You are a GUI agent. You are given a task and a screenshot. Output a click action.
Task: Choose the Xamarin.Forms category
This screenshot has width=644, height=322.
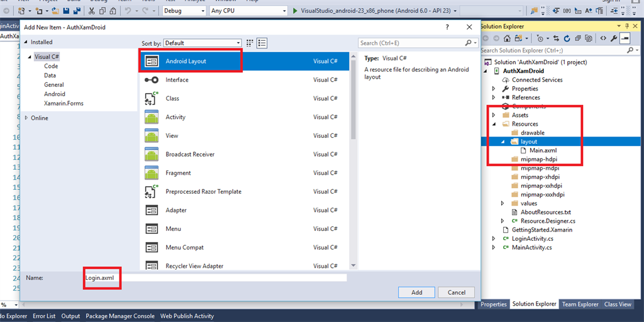pyautogui.click(x=64, y=104)
